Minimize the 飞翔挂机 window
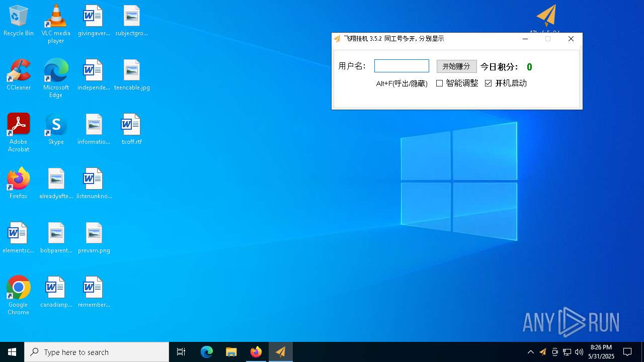 [x=525, y=39]
